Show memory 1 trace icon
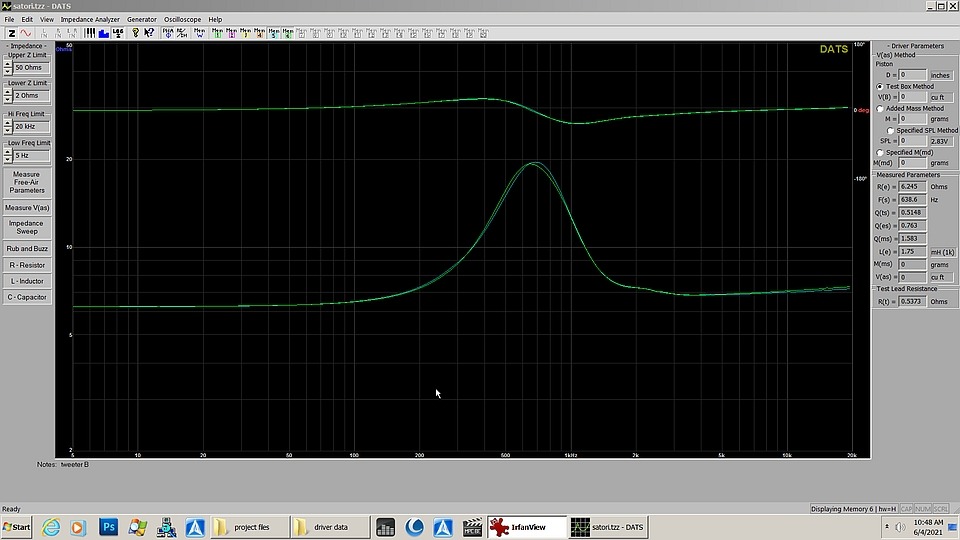 click(x=217, y=33)
